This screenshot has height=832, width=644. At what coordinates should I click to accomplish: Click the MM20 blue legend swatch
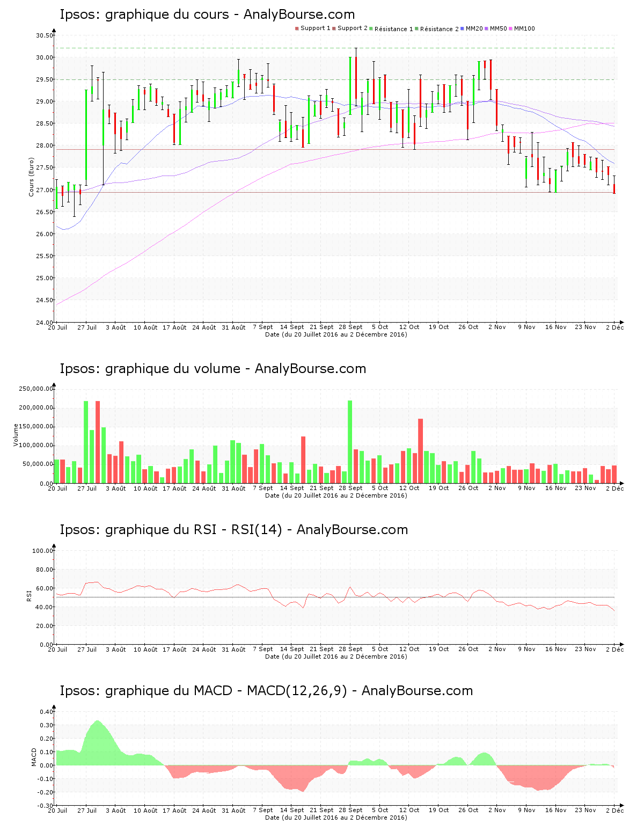tap(462, 28)
